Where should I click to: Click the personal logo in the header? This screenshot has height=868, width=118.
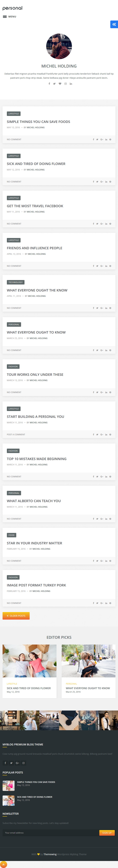coord(13,8)
